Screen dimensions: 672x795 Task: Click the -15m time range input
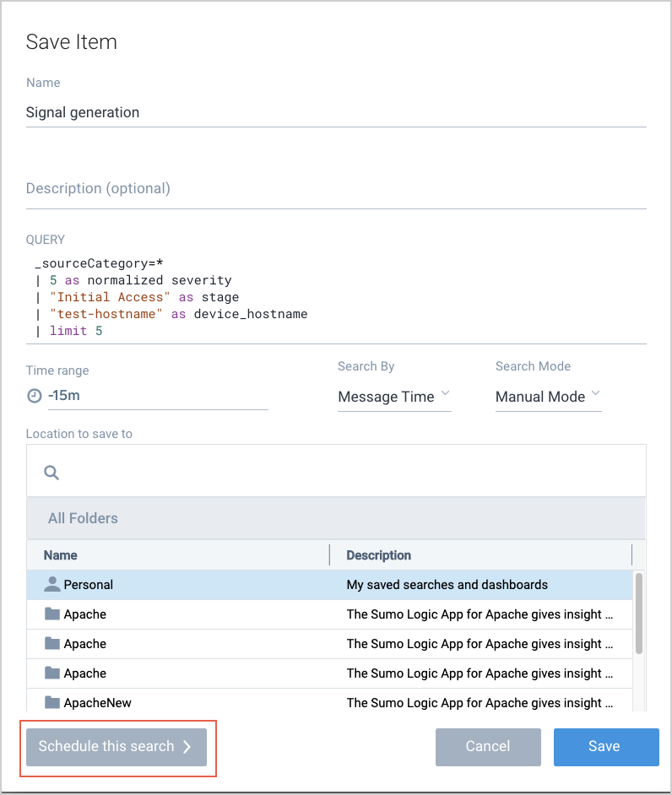click(156, 395)
